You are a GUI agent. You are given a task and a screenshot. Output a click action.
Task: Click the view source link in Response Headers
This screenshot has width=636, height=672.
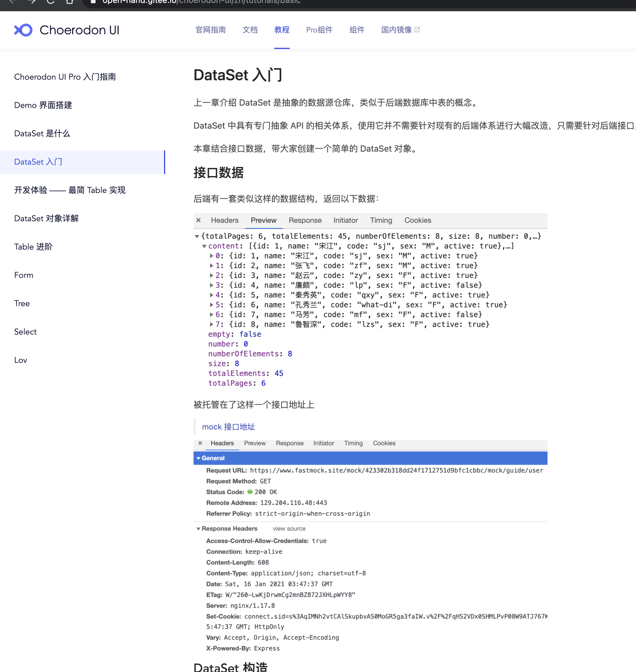[289, 529]
